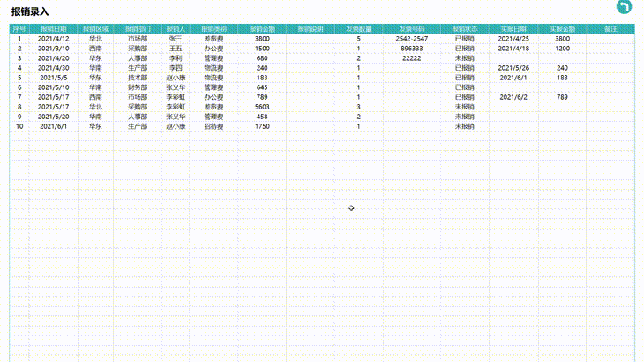Select 未报销 status in row 10
This screenshot has width=644, height=362.
point(465,126)
